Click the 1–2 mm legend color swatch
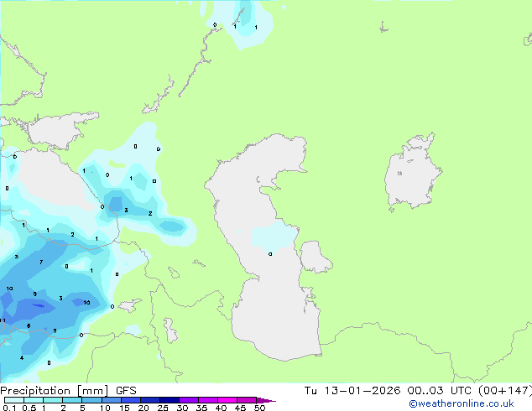This screenshot has width=532, height=411. pos(53,400)
